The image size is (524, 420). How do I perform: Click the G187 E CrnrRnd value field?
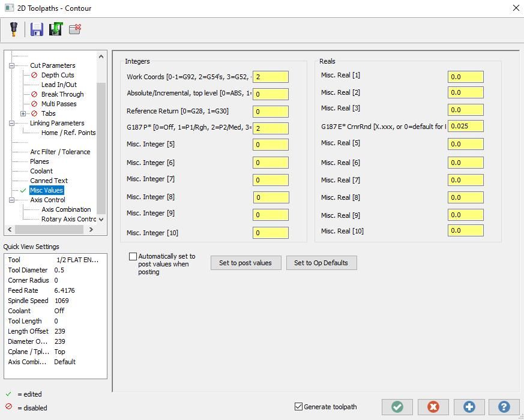[466, 127]
